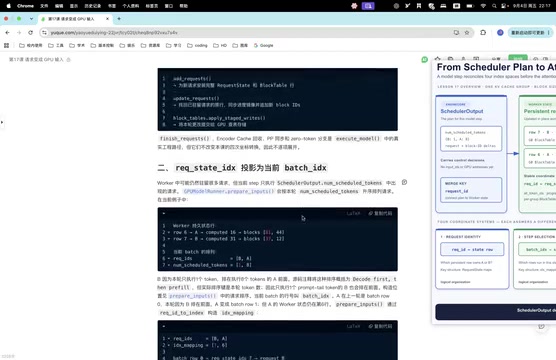Collapse the idx_mapping code block
556x360 pixels.
point(163,326)
